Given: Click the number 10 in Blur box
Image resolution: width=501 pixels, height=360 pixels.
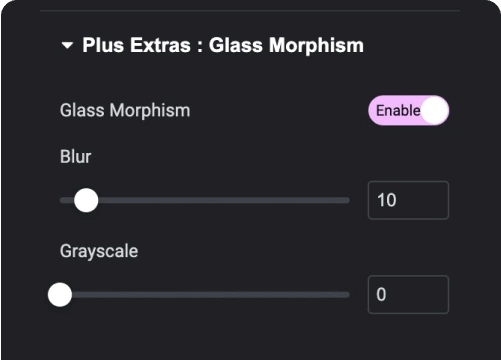Looking at the screenshot, I should (387, 200).
